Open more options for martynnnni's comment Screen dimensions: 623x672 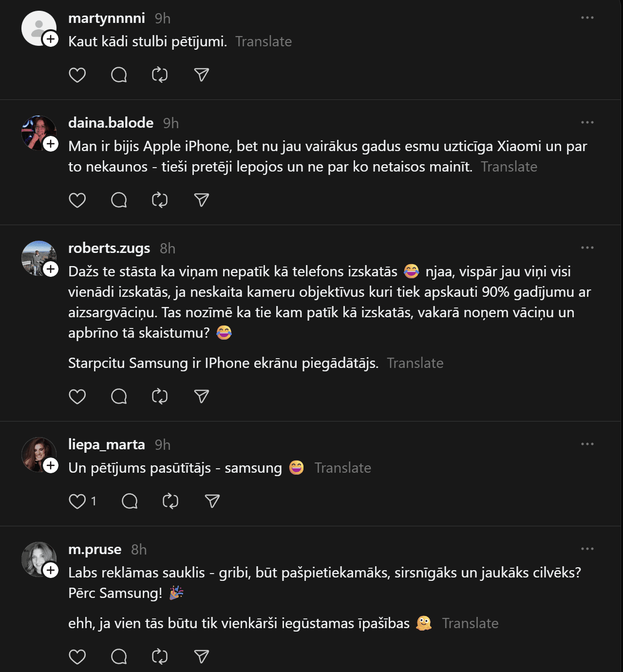pyautogui.click(x=587, y=18)
